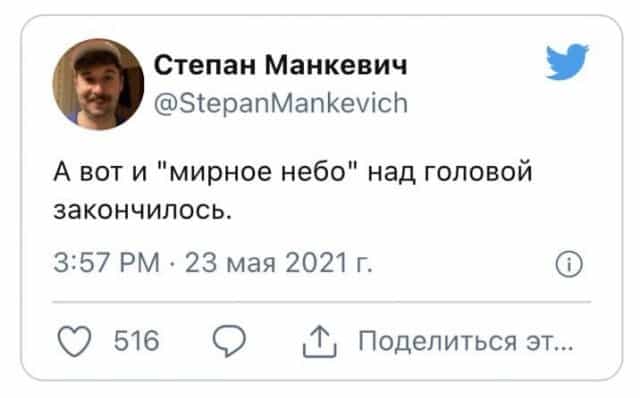Select the Поделиться эт… share label
This screenshot has width=640, height=398.
(x=466, y=341)
